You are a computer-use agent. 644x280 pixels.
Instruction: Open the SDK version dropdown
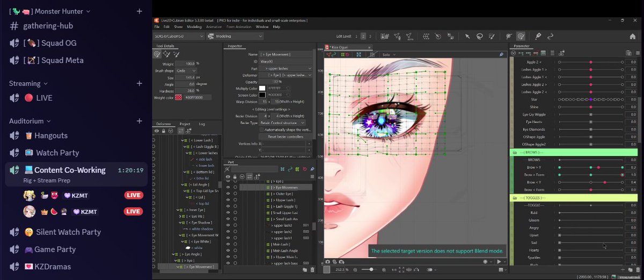179,36
